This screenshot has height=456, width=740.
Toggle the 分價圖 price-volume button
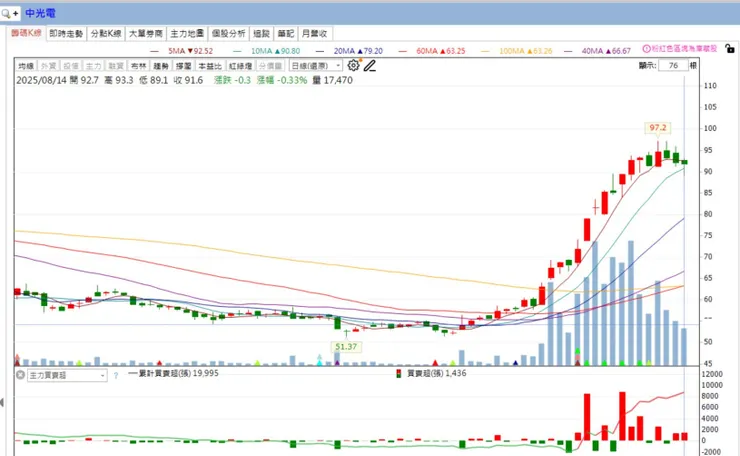[270, 66]
